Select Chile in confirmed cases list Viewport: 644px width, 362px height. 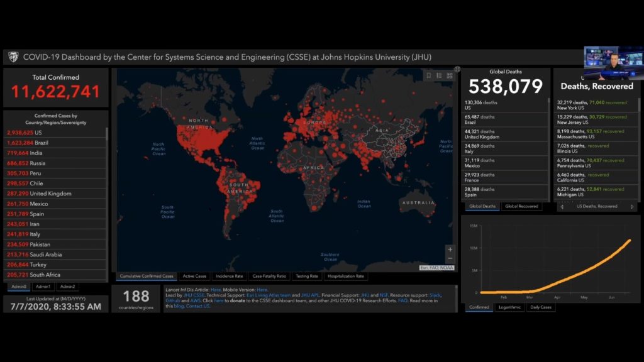pyautogui.click(x=55, y=184)
